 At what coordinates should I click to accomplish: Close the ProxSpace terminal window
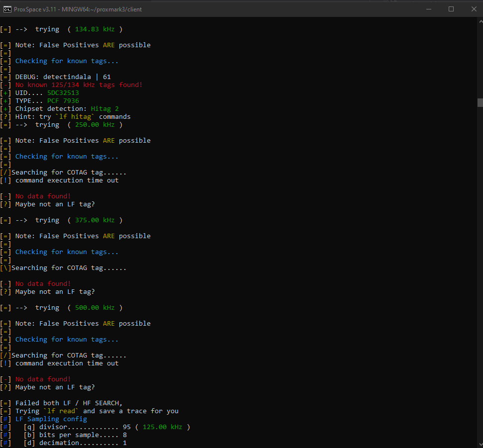474,9
